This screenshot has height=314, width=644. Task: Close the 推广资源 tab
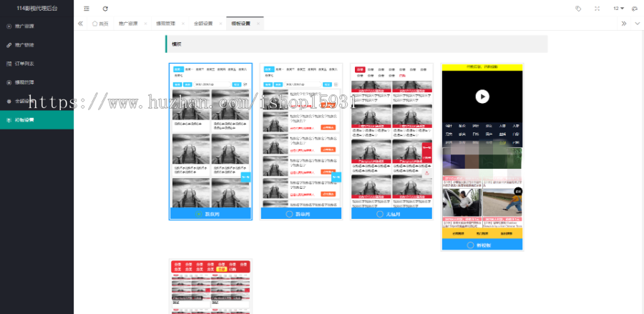pyautogui.click(x=145, y=24)
